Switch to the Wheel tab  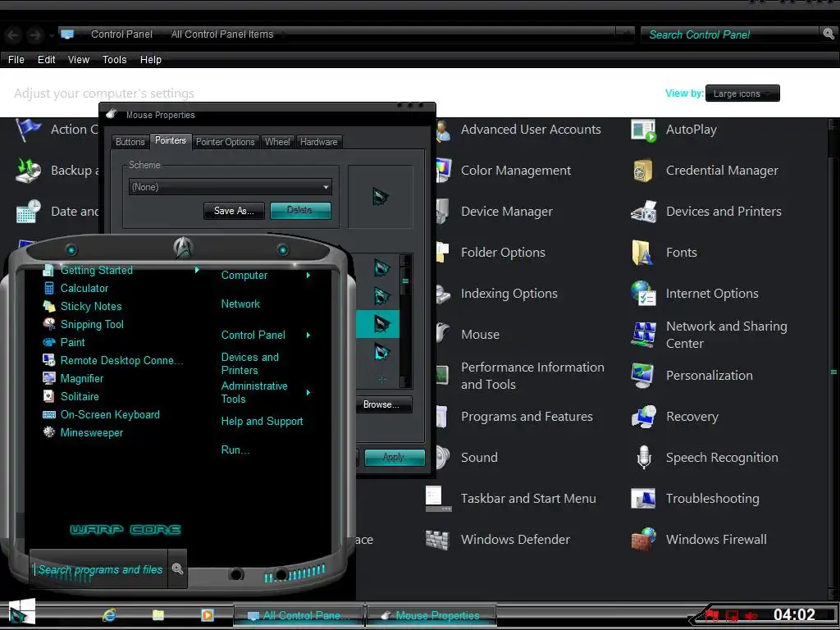click(x=277, y=142)
